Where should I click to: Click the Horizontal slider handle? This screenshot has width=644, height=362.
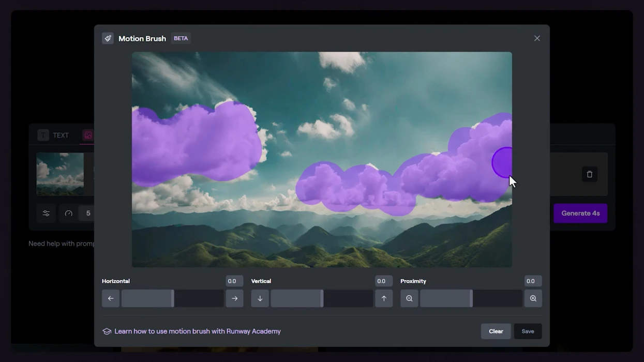pos(173,298)
